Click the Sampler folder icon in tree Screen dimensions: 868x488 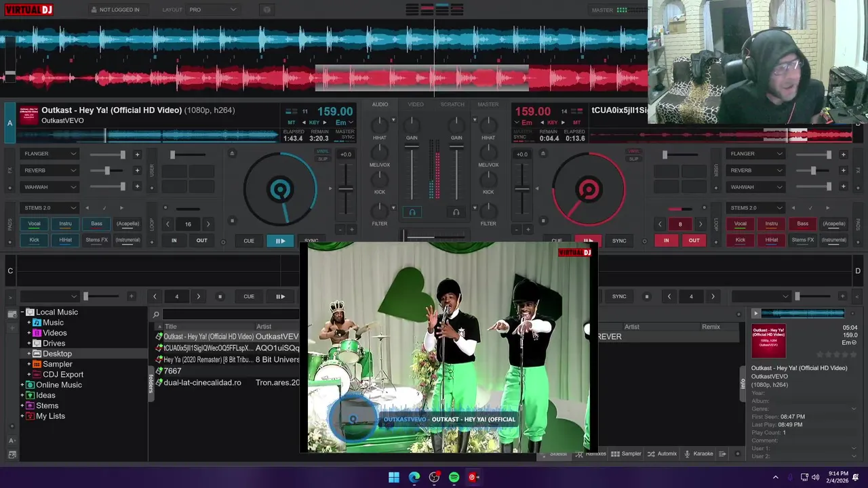click(x=37, y=364)
